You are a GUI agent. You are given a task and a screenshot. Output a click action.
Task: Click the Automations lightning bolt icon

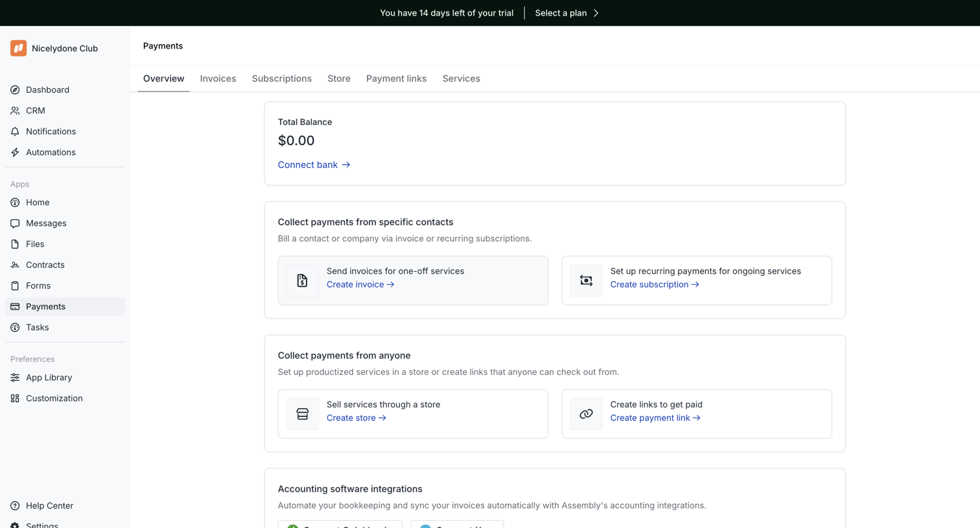15,152
